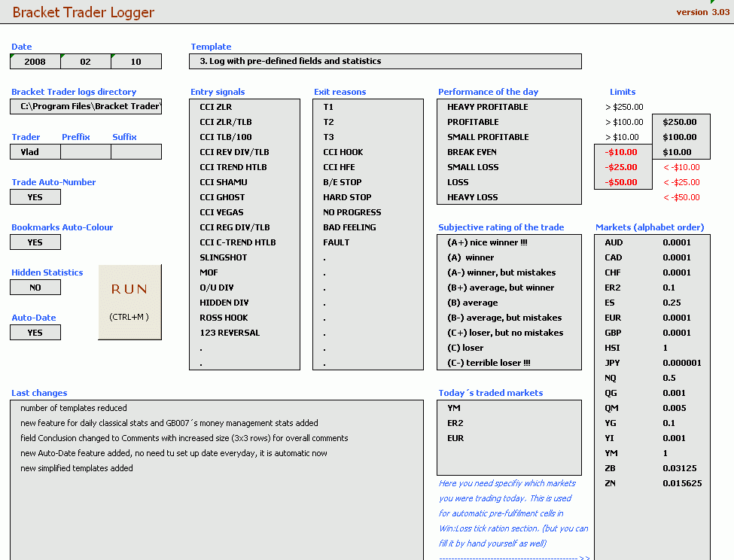
Task: Edit the Bracket Trader logs directory path
Action: pos(86,107)
